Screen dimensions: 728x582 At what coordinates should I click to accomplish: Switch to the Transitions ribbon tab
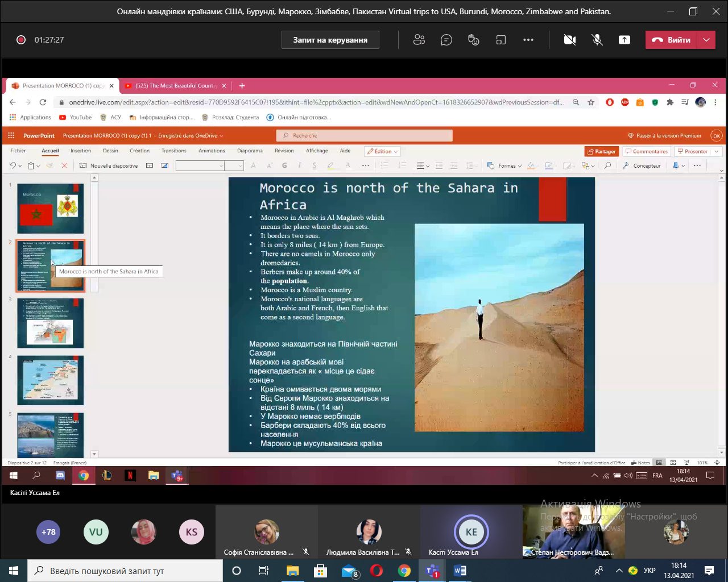click(173, 151)
